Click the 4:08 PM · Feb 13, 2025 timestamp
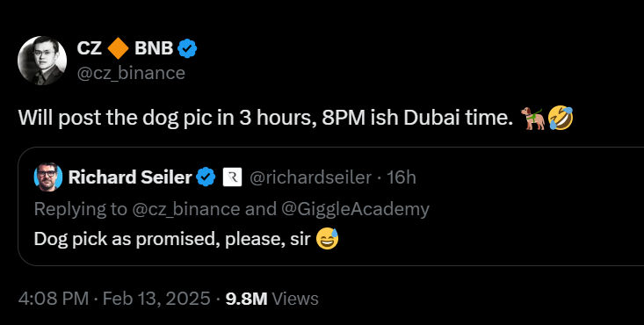644x325 pixels. tap(114, 299)
